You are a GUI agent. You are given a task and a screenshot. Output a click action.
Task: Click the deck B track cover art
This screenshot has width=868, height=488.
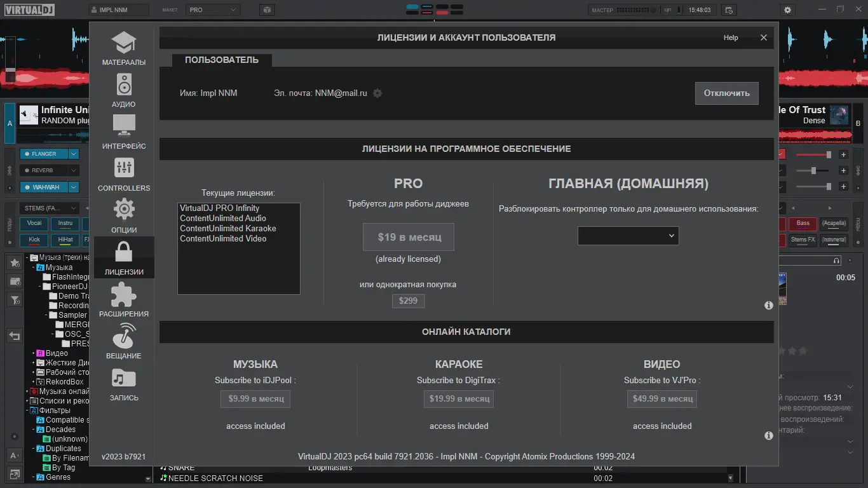tap(839, 115)
